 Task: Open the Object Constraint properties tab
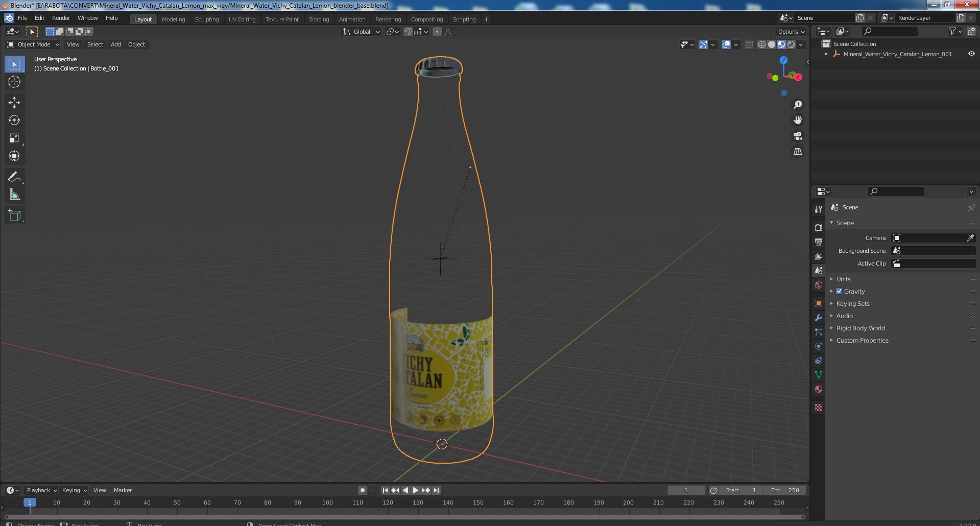point(819,361)
